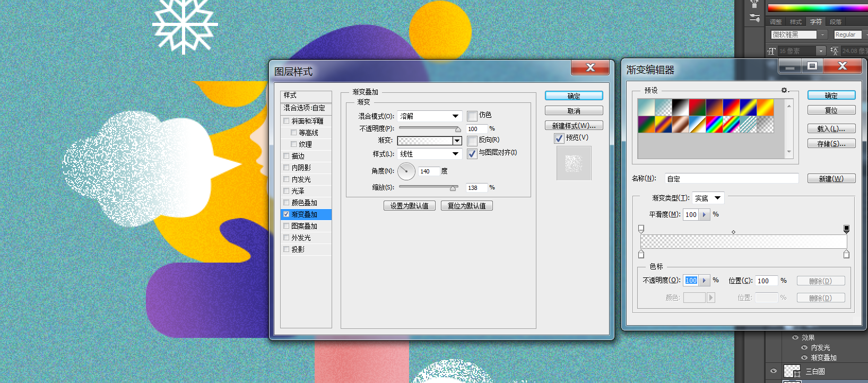
Task: Hide the 渐变叠加 effect eye in layers
Action: (x=804, y=358)
